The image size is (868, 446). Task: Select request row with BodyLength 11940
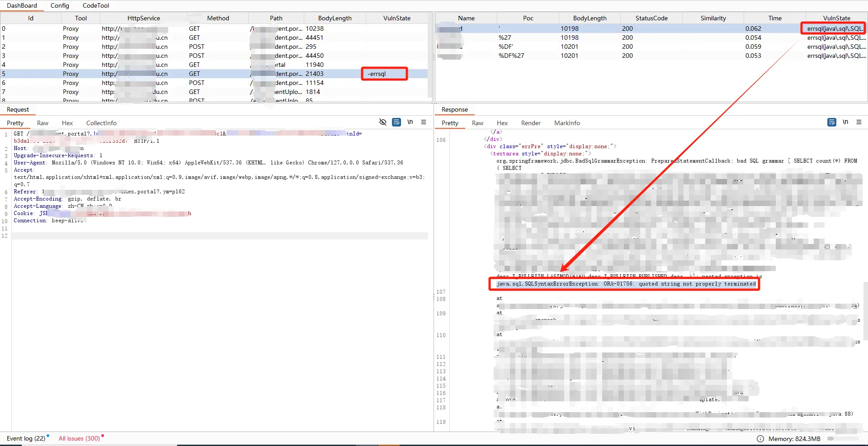point(214,65)
